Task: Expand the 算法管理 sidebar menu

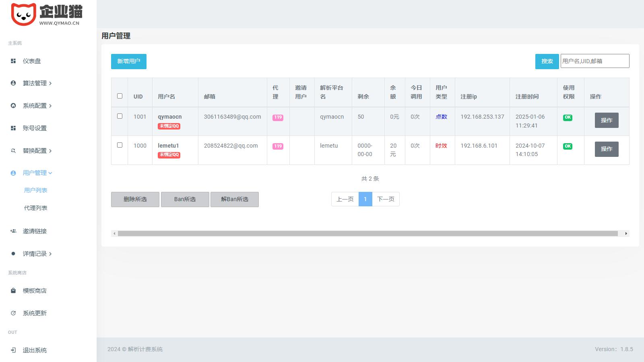Action: 37,83
